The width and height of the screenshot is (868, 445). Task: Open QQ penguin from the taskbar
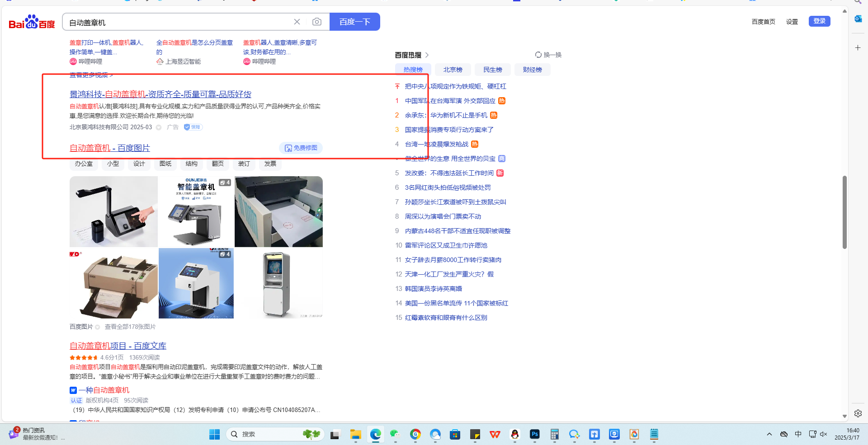coord(514,435)
